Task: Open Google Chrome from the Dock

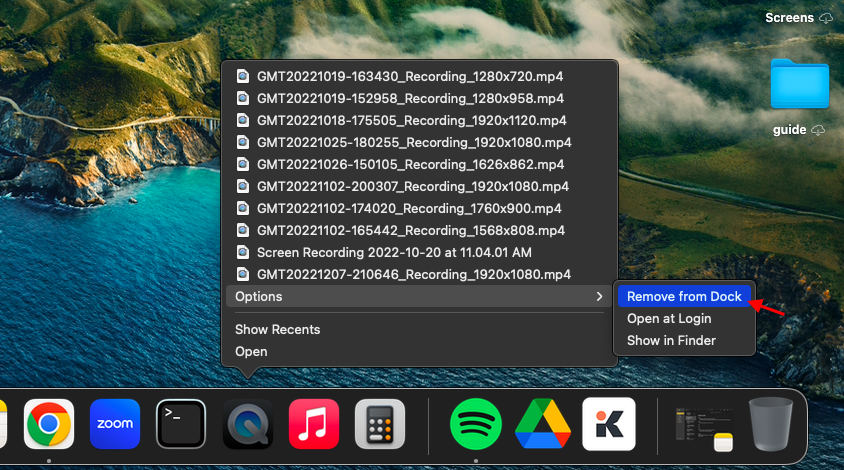Action: (49, 424)
